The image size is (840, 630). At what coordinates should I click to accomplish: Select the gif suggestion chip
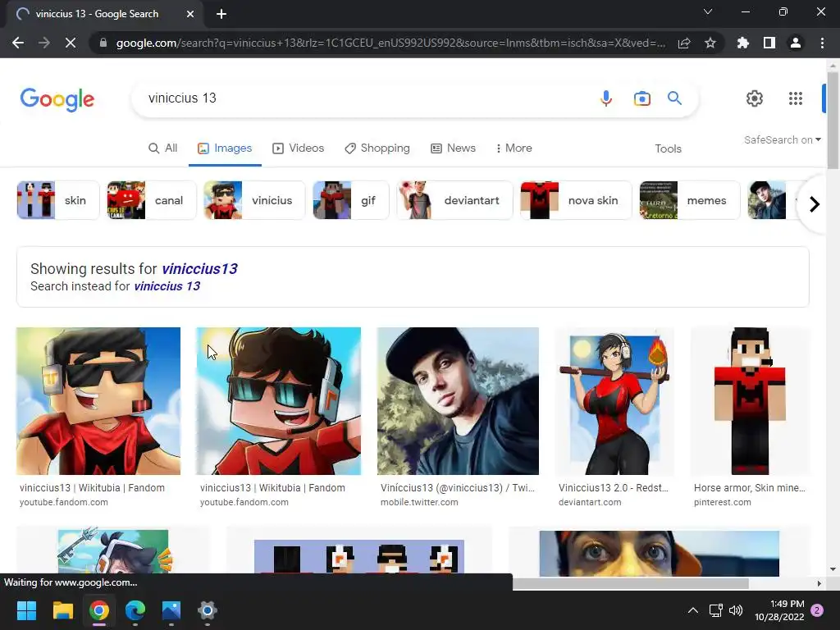(350, 200)
